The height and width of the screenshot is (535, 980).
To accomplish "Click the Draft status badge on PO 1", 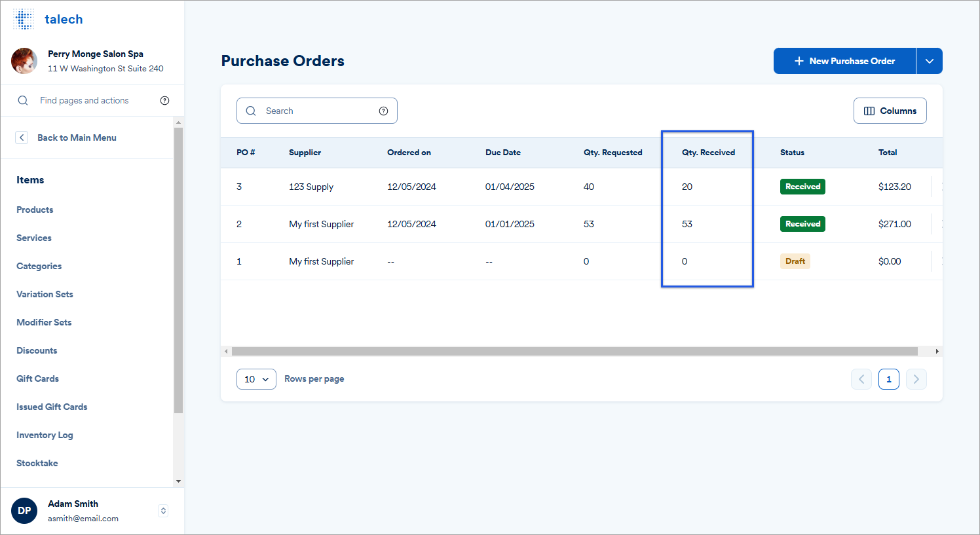I will [x=795, y=261].
